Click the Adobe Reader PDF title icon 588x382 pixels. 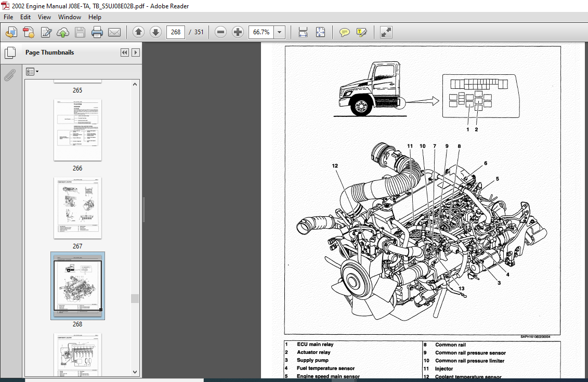pyautogui.click(x=5, y=6)
